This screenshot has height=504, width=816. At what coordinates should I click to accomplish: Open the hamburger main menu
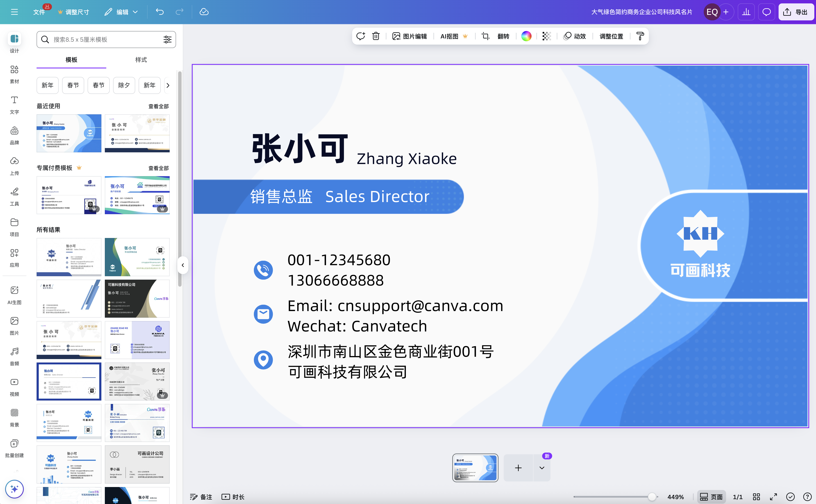point(14,12)
